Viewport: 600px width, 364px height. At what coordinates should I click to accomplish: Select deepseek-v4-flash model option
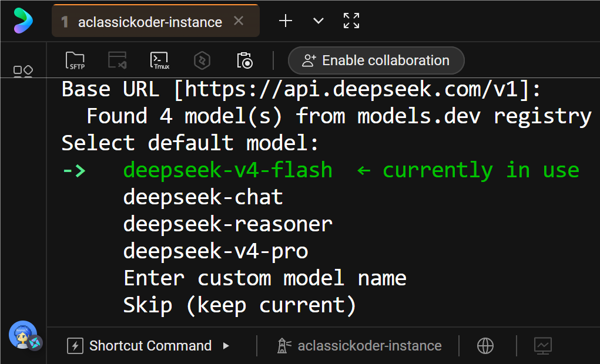(x=227, y=170)
